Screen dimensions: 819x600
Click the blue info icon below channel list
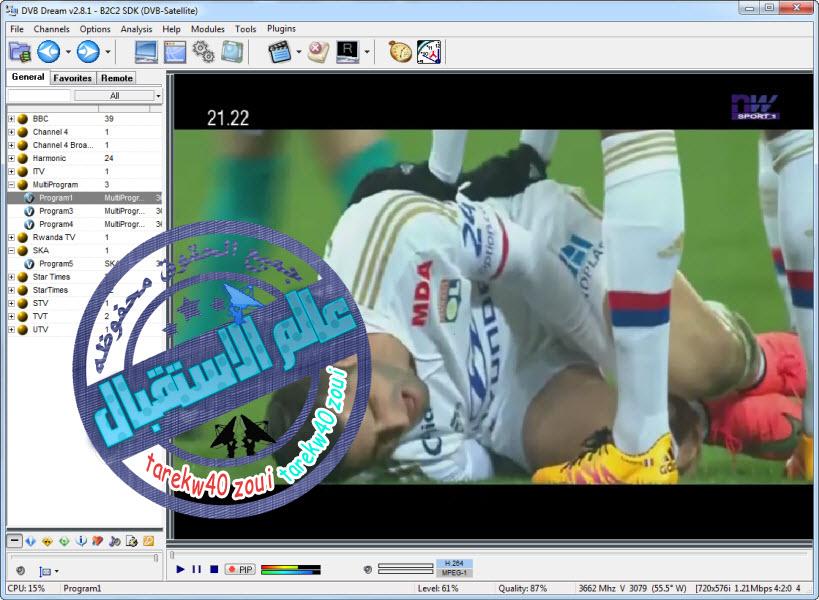(x=81, y=542)
